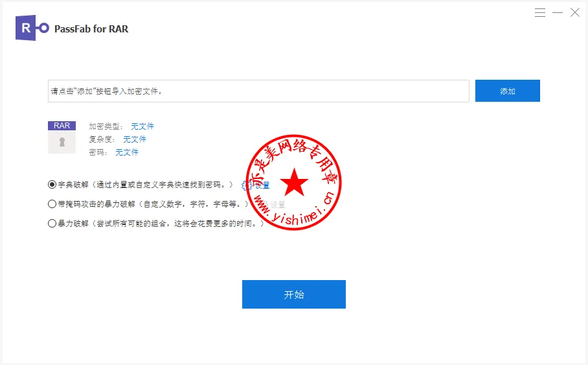Open 设置 link for dictionary attack

click(x=262, y=185)
